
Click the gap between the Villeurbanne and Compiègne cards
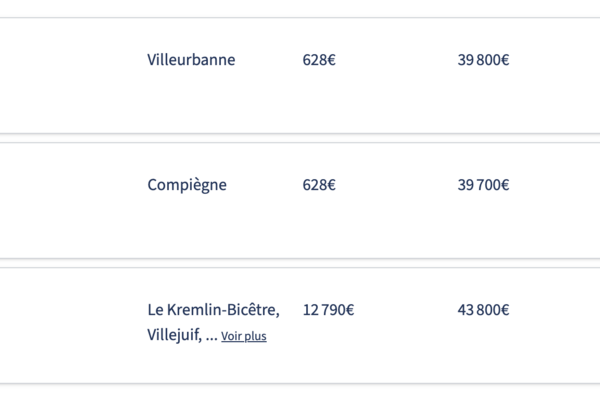tap(300, 138)
